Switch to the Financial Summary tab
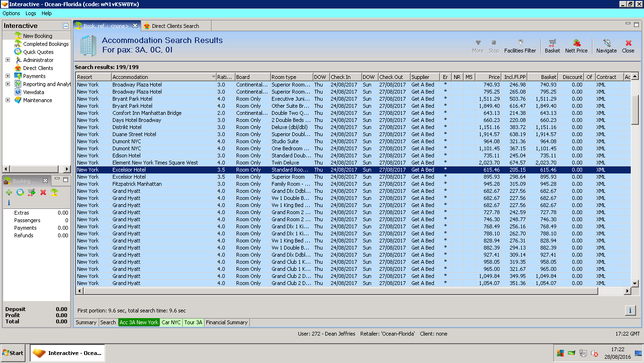The height and width of the screenshot is (363, 644). [227, 322]
